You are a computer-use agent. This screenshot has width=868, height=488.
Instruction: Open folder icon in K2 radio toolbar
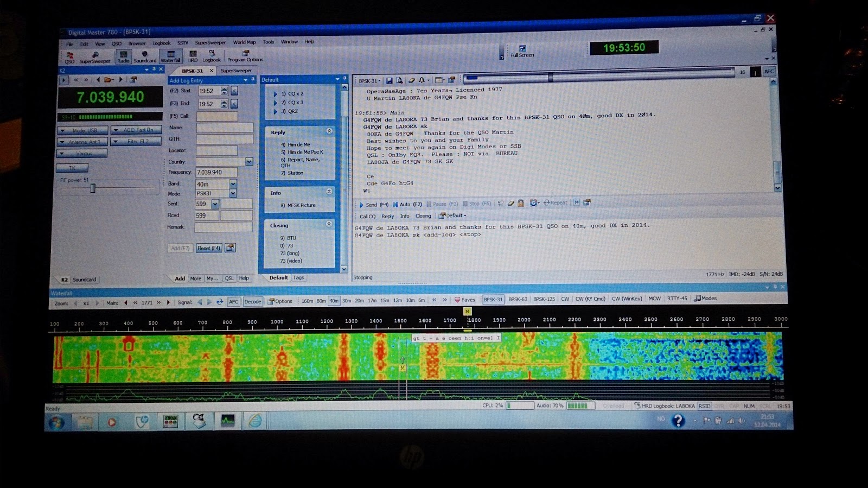click(x=108, y=80)
